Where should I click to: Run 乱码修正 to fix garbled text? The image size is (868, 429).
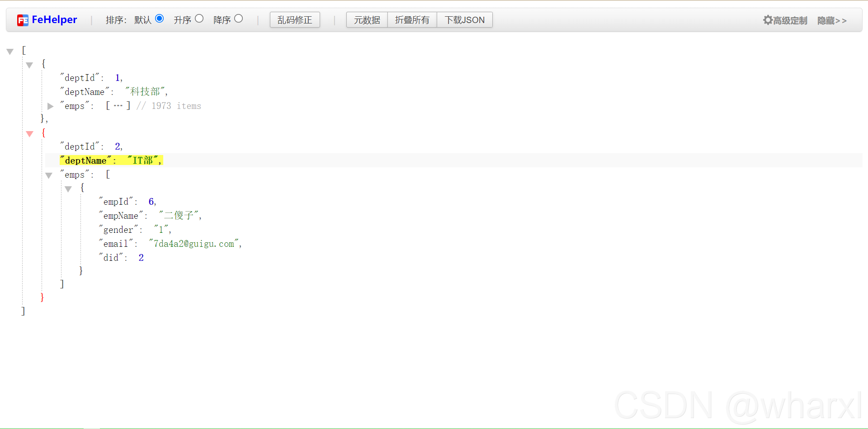[295, 20]
